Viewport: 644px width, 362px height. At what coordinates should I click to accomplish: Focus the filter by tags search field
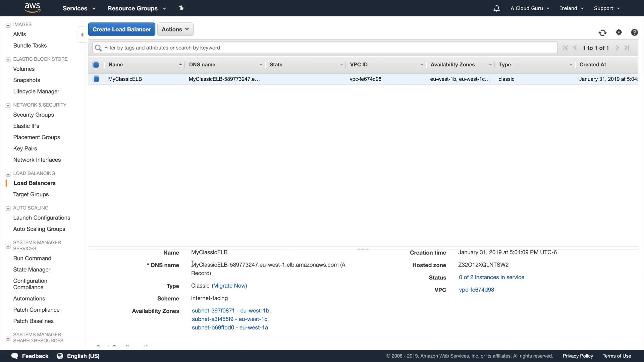[325, 48]
